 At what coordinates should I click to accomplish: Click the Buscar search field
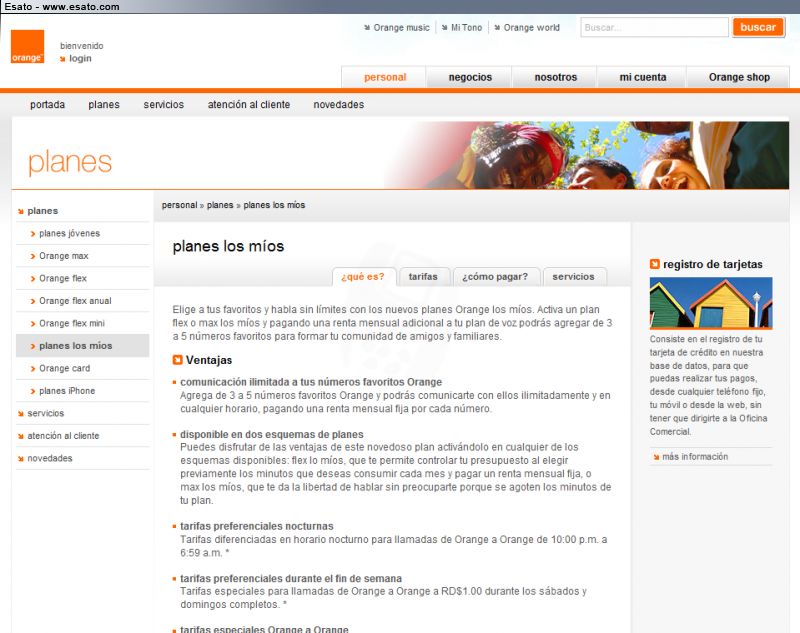654,28
